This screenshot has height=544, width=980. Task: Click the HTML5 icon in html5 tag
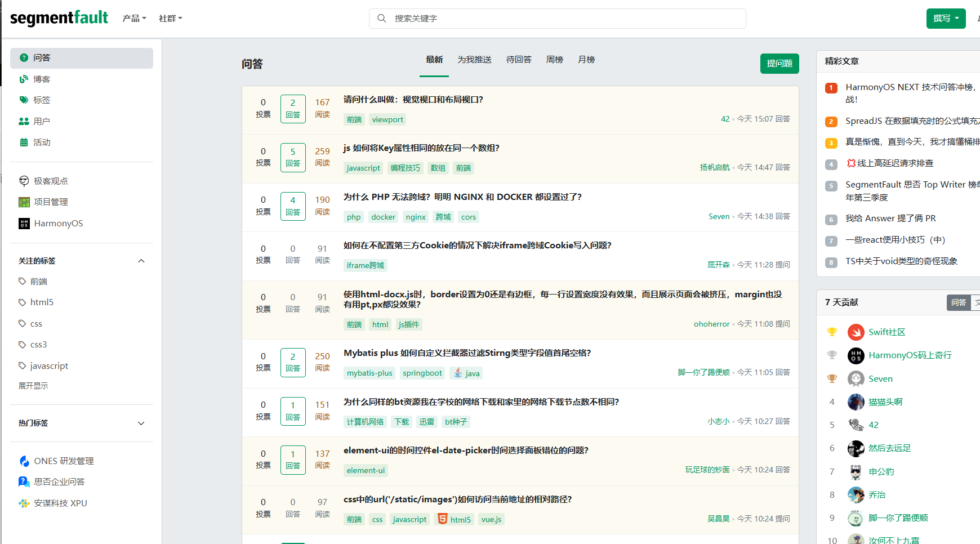pos(443,519)
